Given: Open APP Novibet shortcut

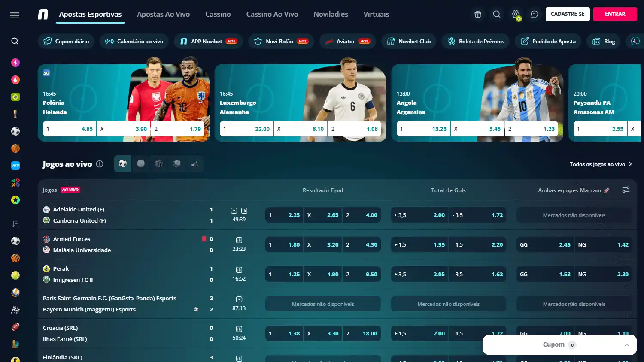Looking at the screenshot, I should coord(208,42).
